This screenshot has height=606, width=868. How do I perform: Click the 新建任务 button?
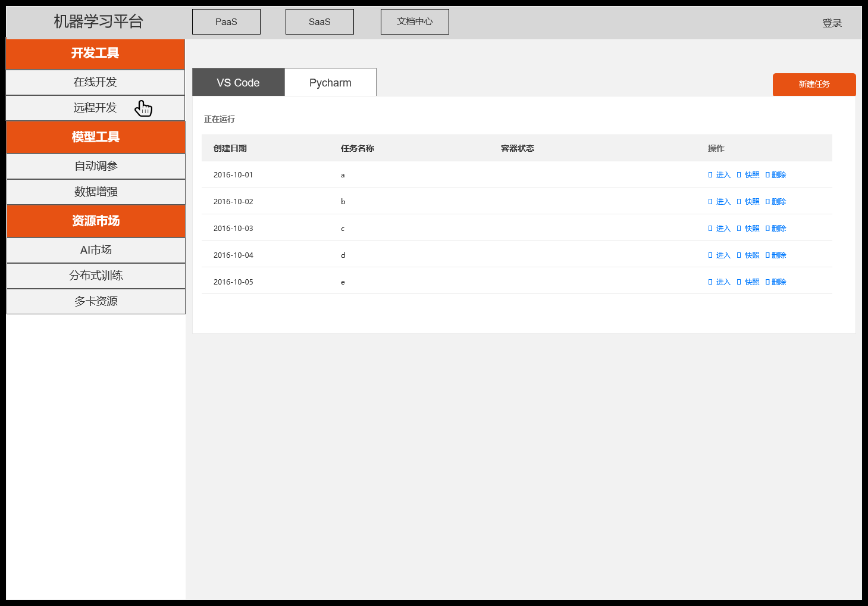(x=814, y=85)
